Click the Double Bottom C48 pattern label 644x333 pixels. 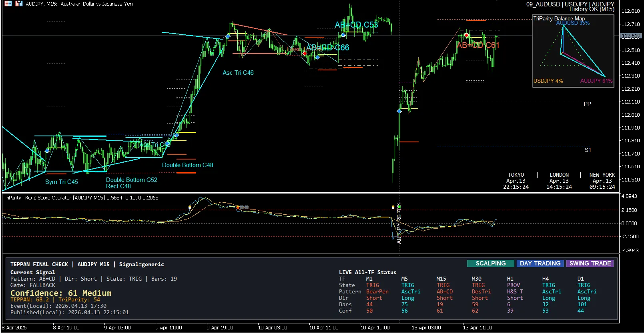(188, 165)
